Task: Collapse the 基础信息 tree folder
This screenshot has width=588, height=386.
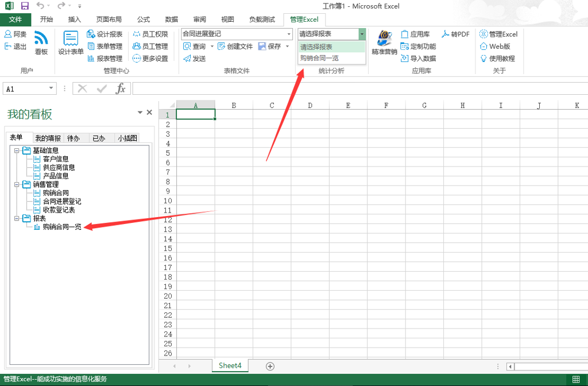Action: point(17,150)
